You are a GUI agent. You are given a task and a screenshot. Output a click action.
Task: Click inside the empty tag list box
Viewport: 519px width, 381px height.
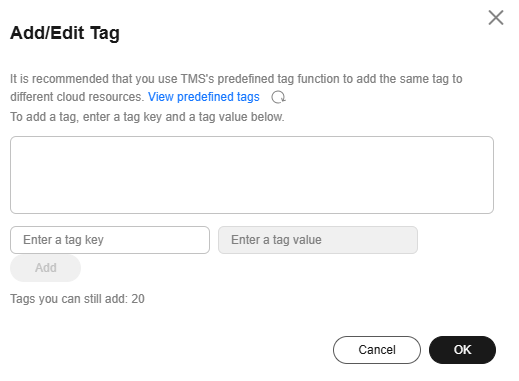pyautogui.click(x=252, y=175)
